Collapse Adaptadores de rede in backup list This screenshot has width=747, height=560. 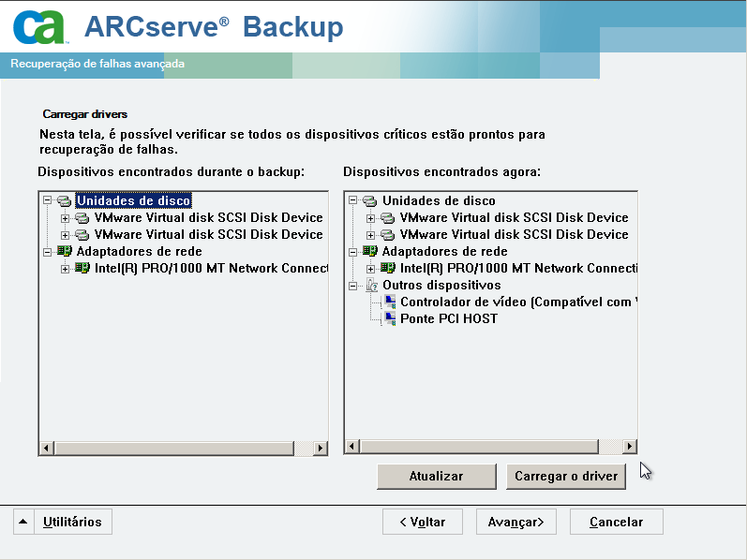click(47, 252)
